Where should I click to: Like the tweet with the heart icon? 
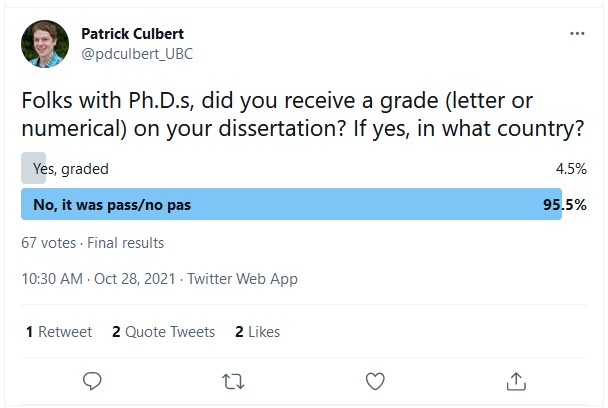pyautogui.click(x=375, y=381)
